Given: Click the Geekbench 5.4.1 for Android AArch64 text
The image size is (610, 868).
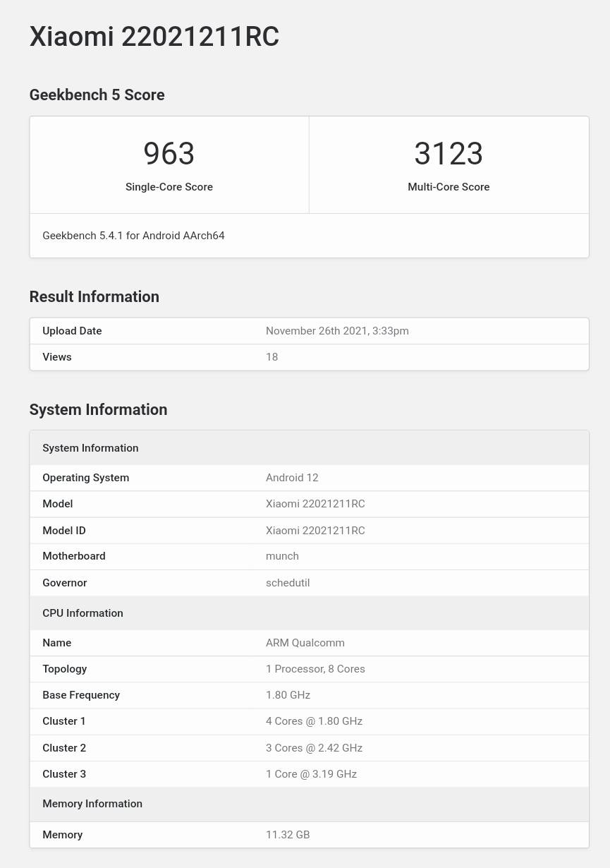Looking at the screenshot, I should [x=133, y=236].
